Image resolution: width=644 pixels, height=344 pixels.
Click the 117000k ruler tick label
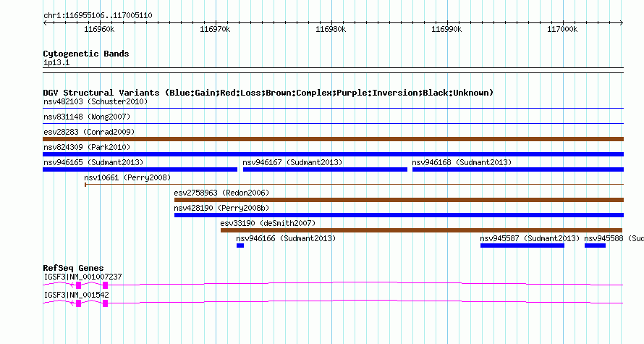562,29
